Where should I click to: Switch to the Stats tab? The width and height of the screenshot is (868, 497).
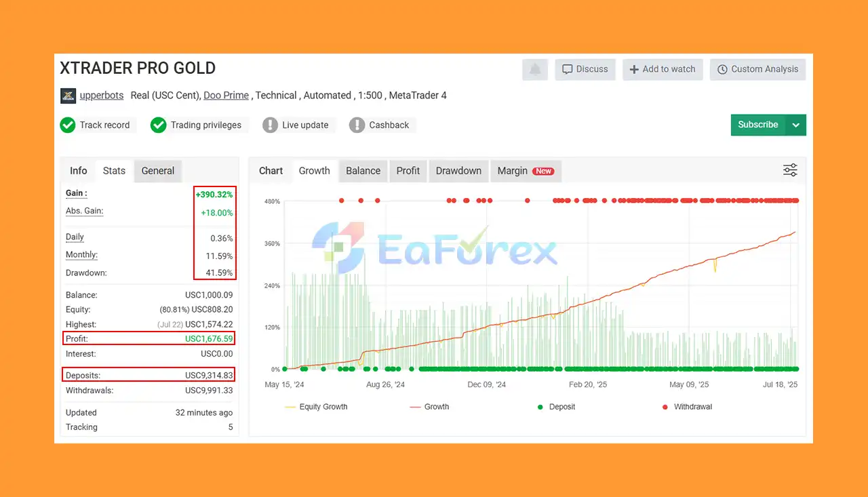[x=114, y=171]
